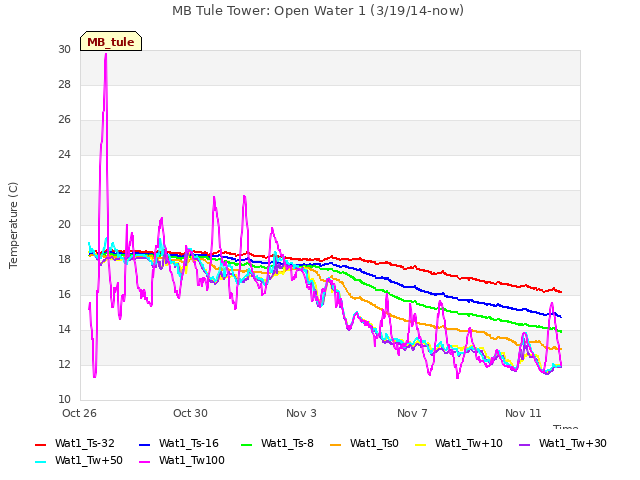This screenshot has width=640, height=480.
Task: Click the cyan Wat1_Tw+50 legend color marker
Action: (40, 462)
